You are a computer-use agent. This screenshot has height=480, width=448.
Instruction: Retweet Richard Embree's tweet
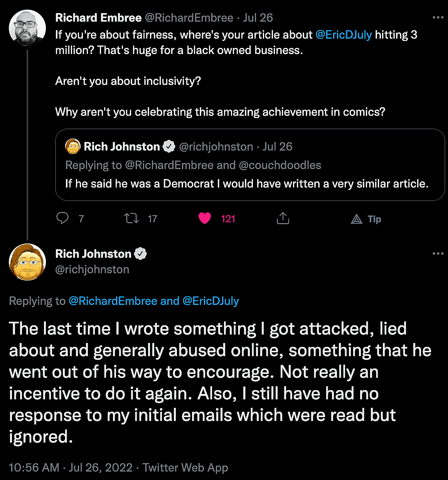(x=131, y=219)
